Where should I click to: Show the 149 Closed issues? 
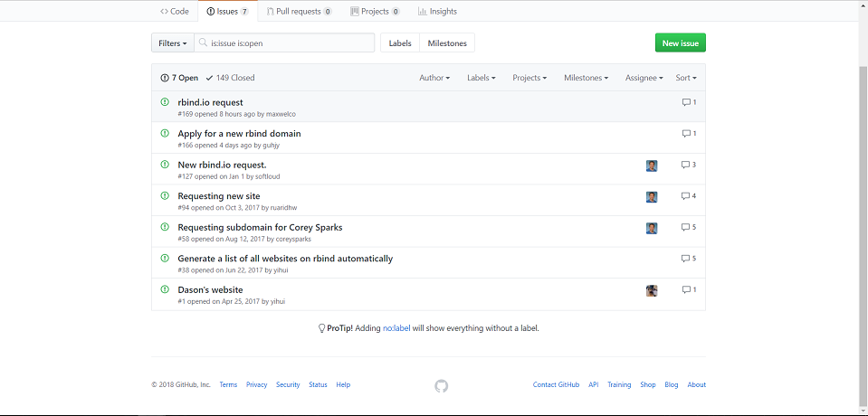point(230,78)
